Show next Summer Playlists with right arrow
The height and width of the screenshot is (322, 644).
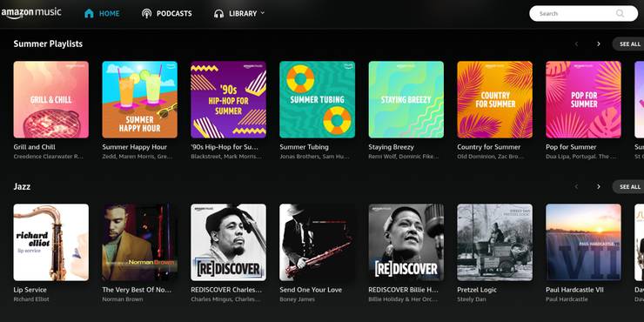[x=599, y=44]
